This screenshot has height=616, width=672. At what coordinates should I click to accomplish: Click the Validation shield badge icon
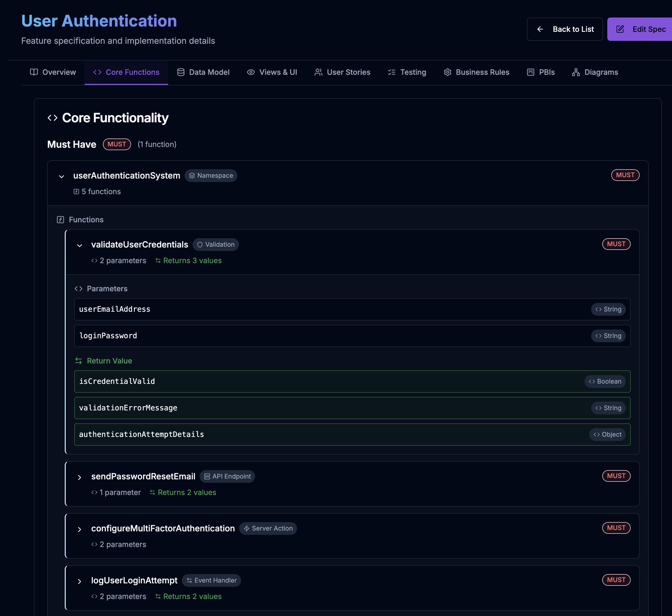click(200, 245)
